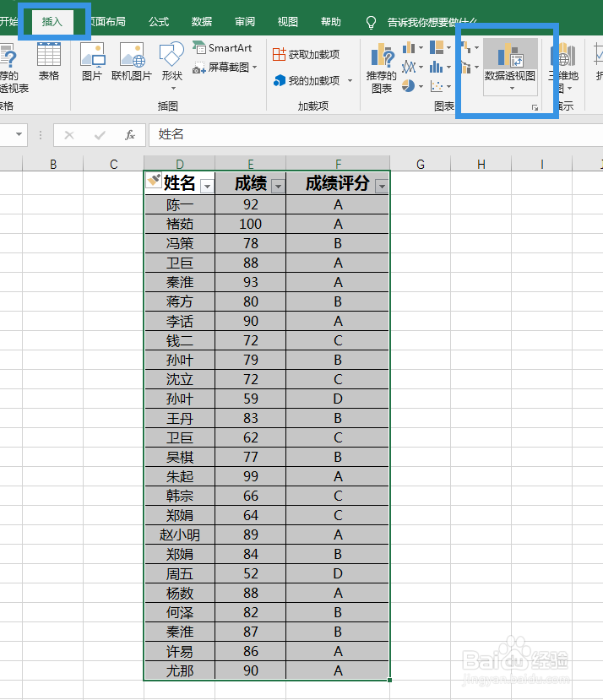Expand the 我的加载项 dropdown arrow
Image resolution: width=603 pixels, height=700 pixels.
(350, 81)
